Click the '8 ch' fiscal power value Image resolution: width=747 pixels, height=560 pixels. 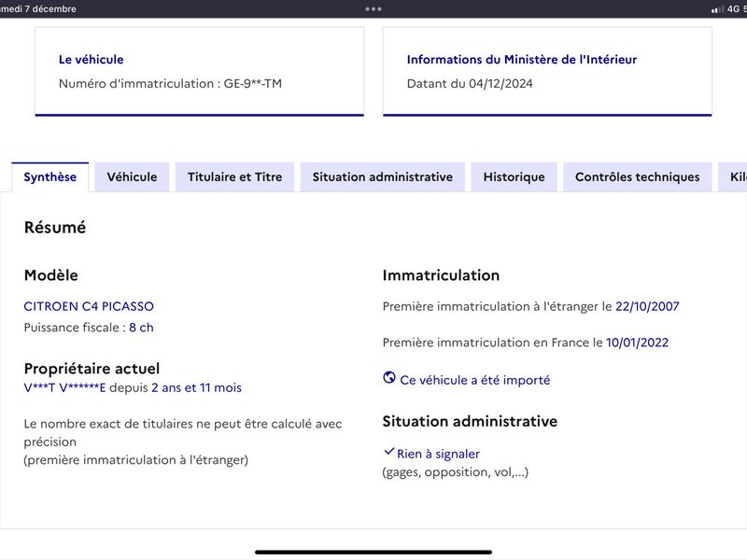pyautogui.click(x=141, y=328)
